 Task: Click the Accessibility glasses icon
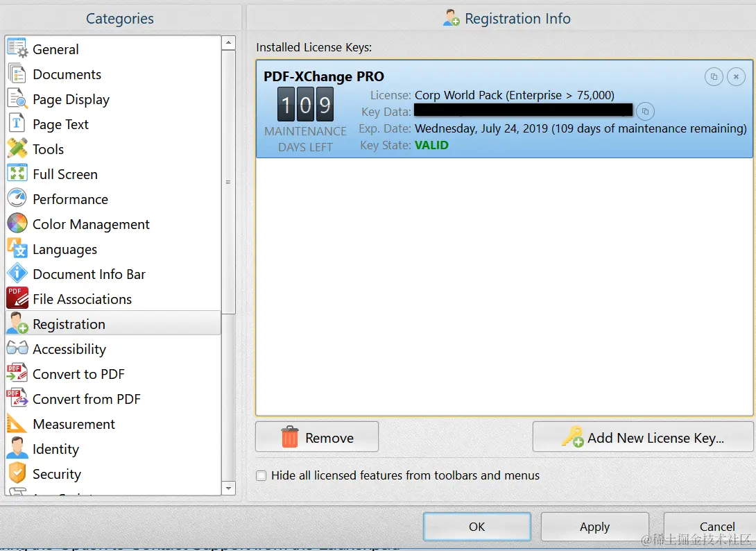point(17,348)
